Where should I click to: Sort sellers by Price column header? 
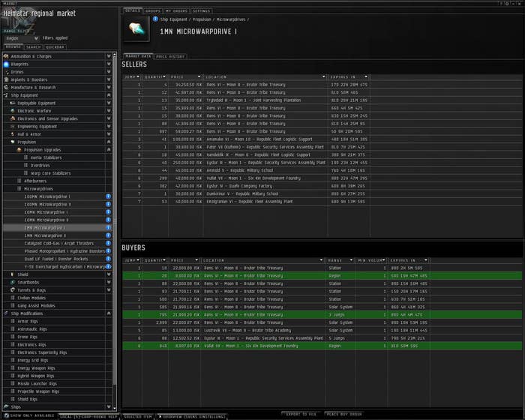click(185, 77)
